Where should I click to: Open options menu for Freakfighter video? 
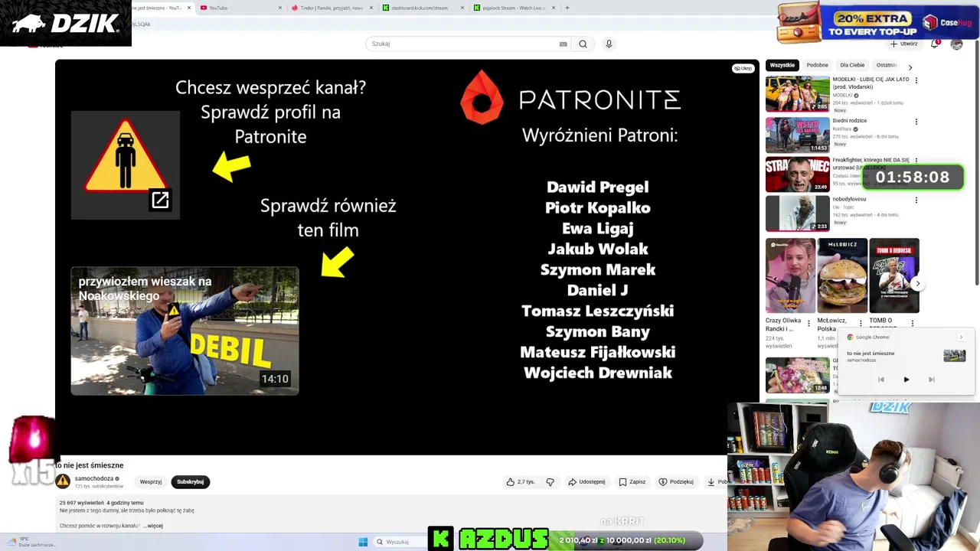pyautogui.click(x=916, y=161)
